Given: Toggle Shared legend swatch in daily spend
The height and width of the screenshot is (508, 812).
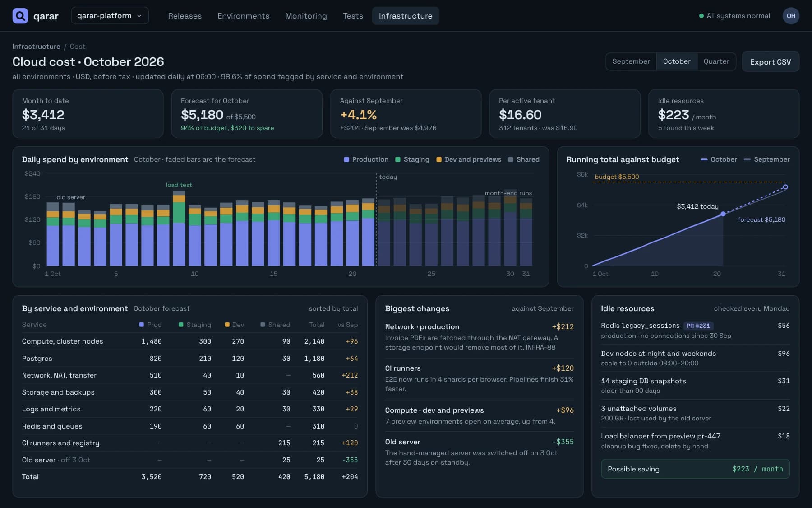Looking at the screenshot, I should click(x=511, y=159).
